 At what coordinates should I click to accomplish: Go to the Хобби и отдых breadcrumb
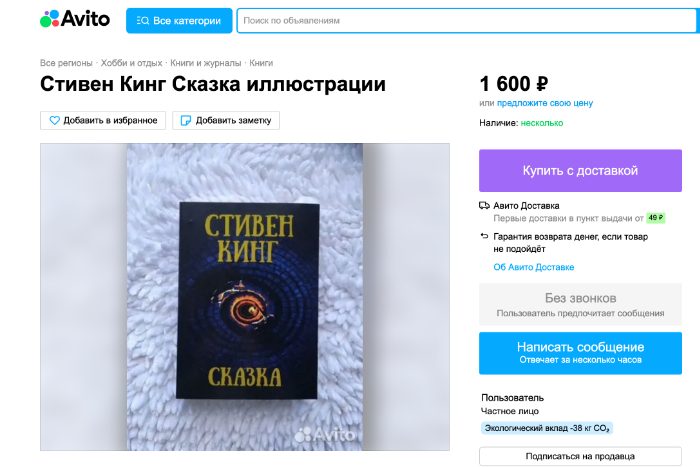[131, 63]
